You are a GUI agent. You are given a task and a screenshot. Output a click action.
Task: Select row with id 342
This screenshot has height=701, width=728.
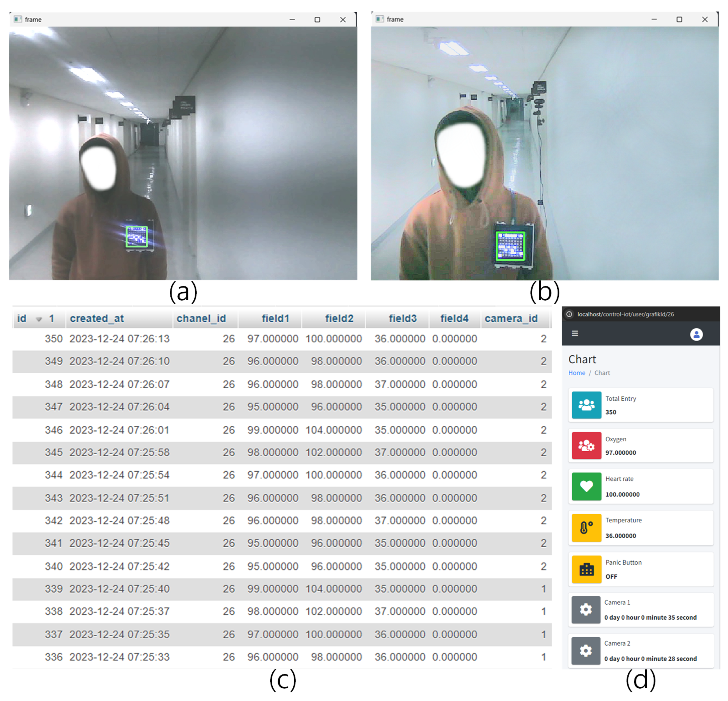point(282,521)
